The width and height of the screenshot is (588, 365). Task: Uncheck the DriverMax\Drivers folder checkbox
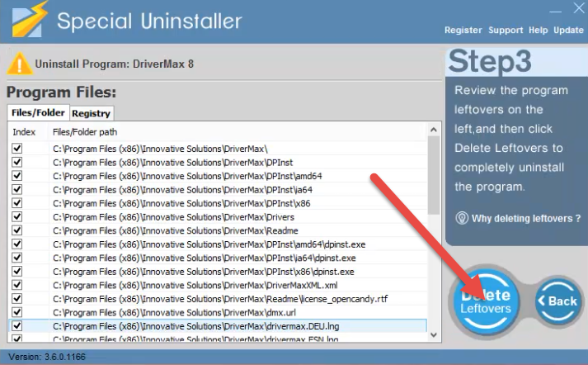[x=16, y=216]
